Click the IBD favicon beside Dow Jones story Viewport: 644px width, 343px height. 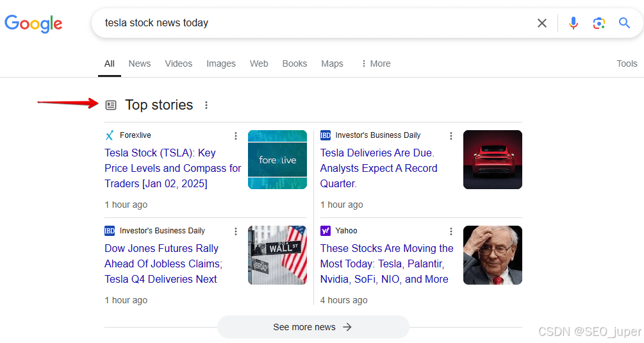point(110,231)
